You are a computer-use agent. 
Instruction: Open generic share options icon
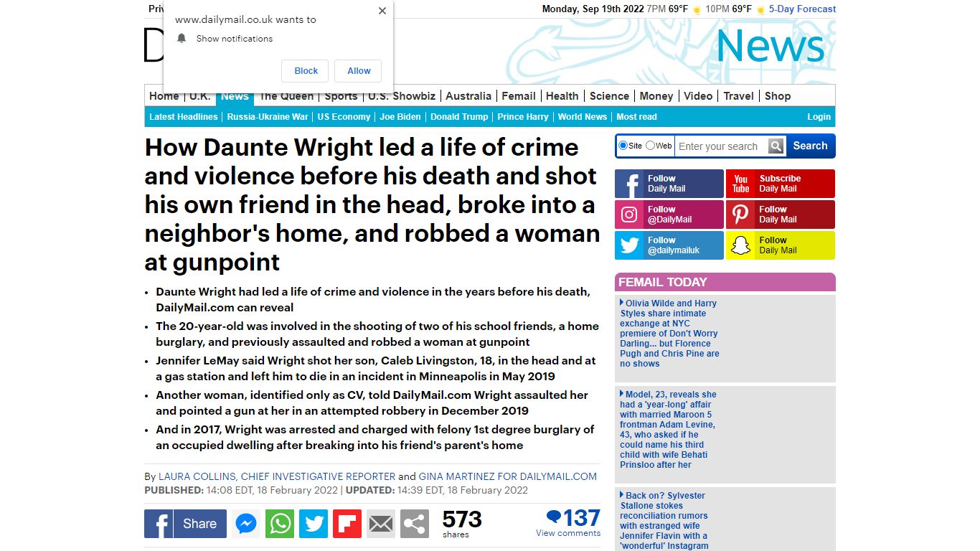[415, 524]
